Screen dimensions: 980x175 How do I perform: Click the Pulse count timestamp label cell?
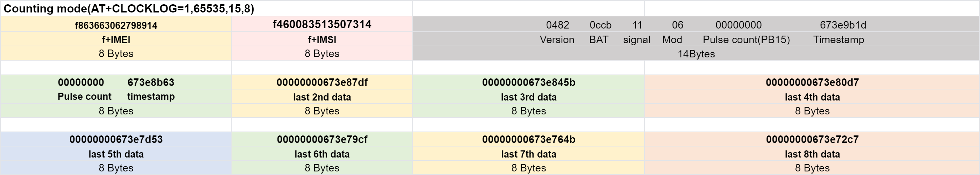coord(116,97)
